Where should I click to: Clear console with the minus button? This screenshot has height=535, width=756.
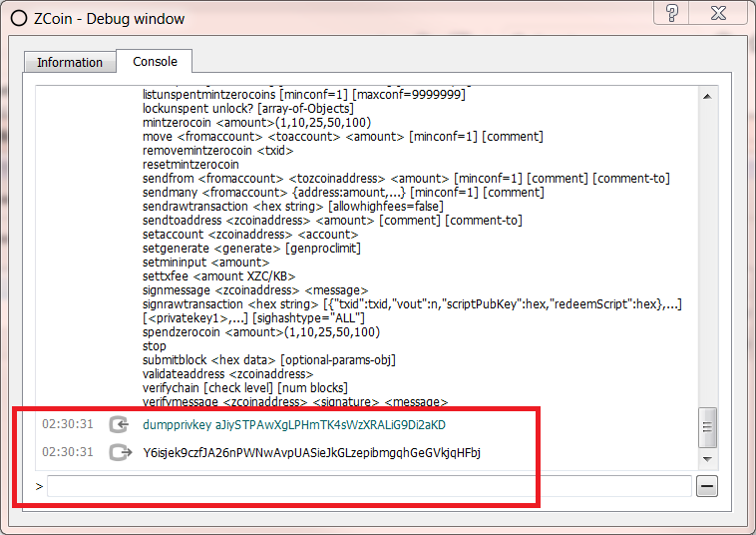point(707,486)
